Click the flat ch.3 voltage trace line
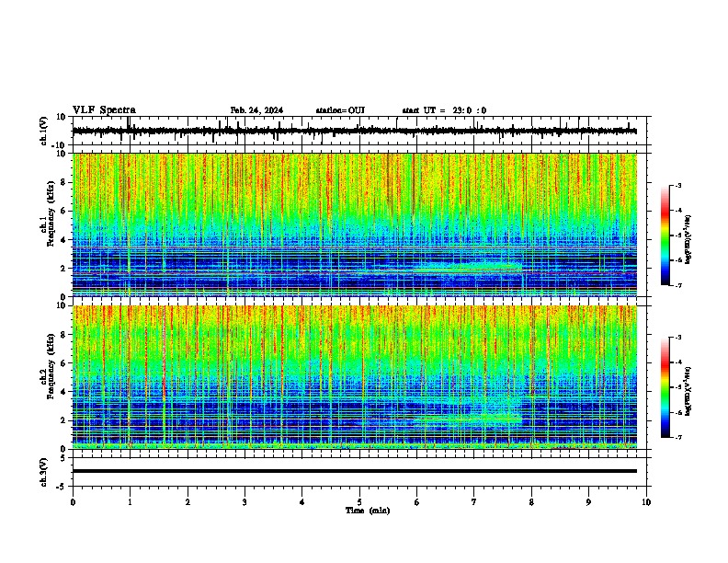728x563 pixels. 355,471
